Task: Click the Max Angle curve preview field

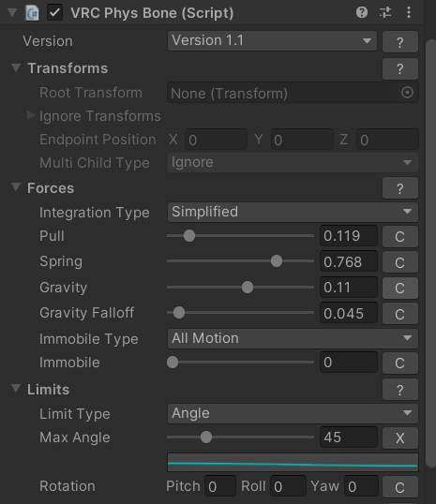Action: (x=293, y=462)
